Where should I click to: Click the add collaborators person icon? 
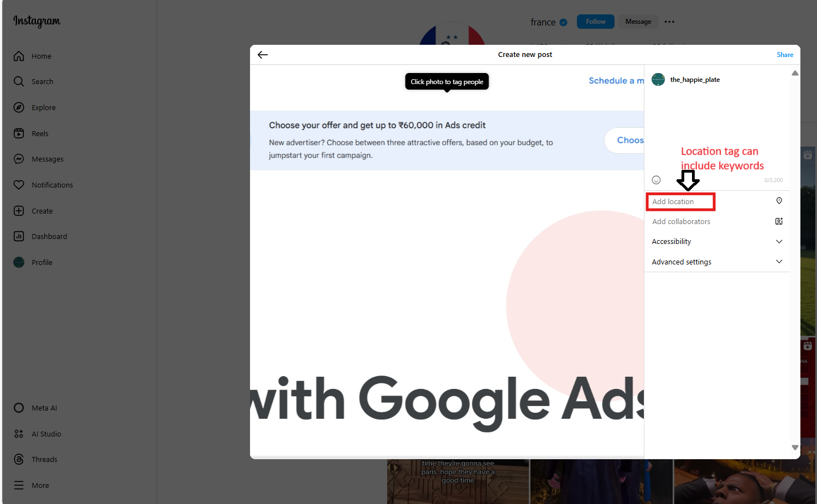779,221
